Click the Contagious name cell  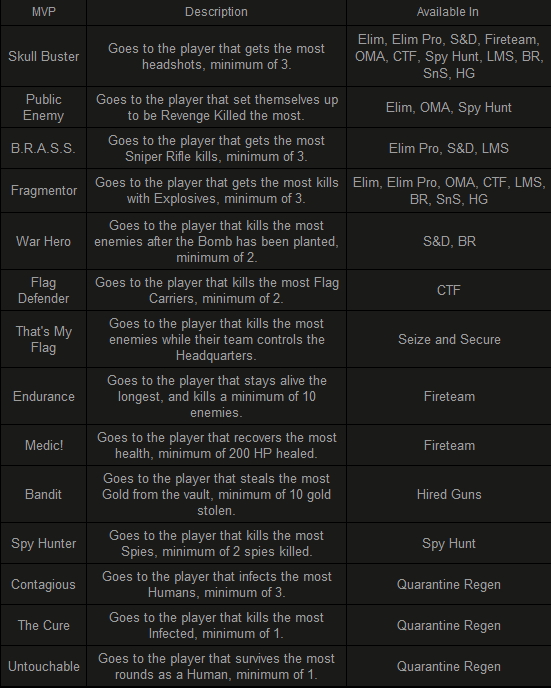(x=43, y=584)
